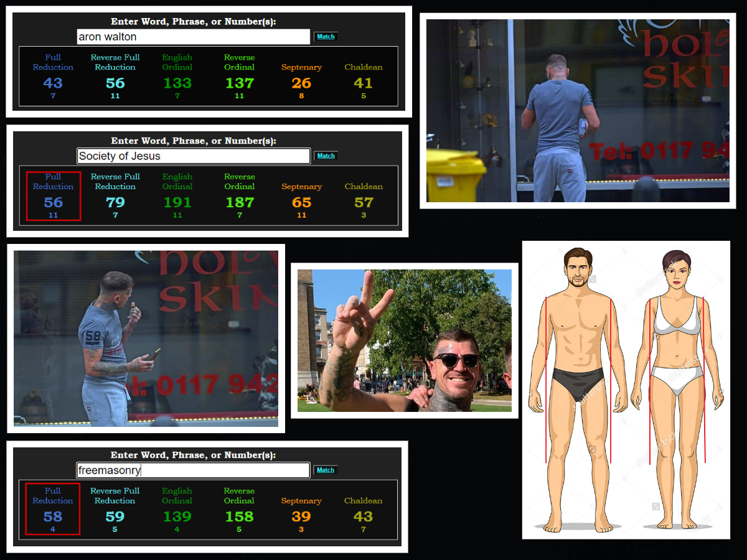Viewport: 747px width, 560px height.
Task: Click the Match button beside "aron walton"
Action: click(326, 37)
